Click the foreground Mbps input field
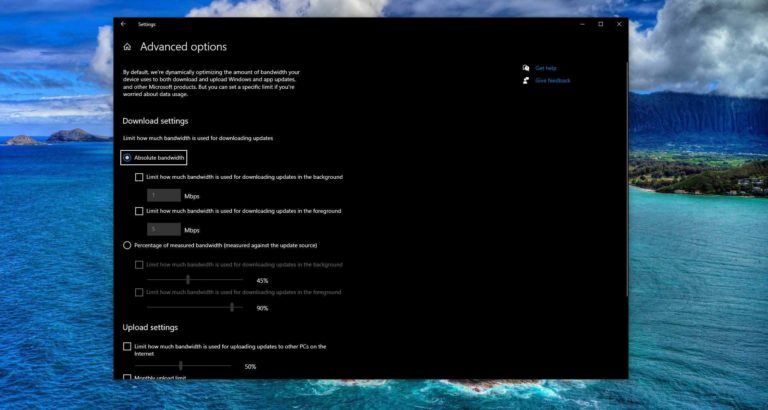The image size is (768, 410). click(x=164, y=229)
